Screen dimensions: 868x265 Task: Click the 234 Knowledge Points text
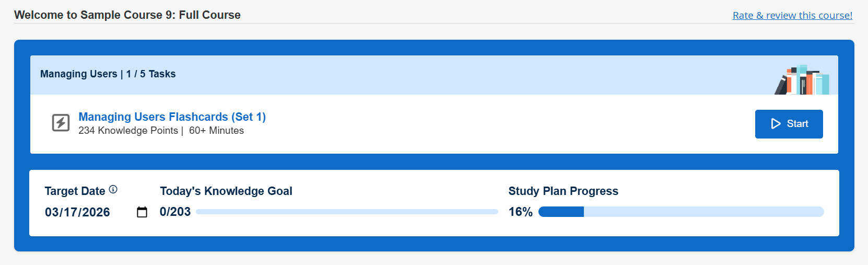[128, 131]
